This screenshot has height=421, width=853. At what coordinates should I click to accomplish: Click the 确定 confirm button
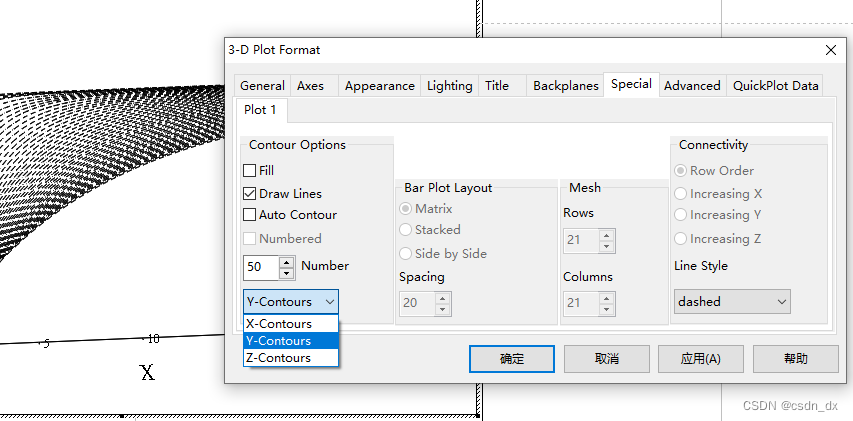512,358
